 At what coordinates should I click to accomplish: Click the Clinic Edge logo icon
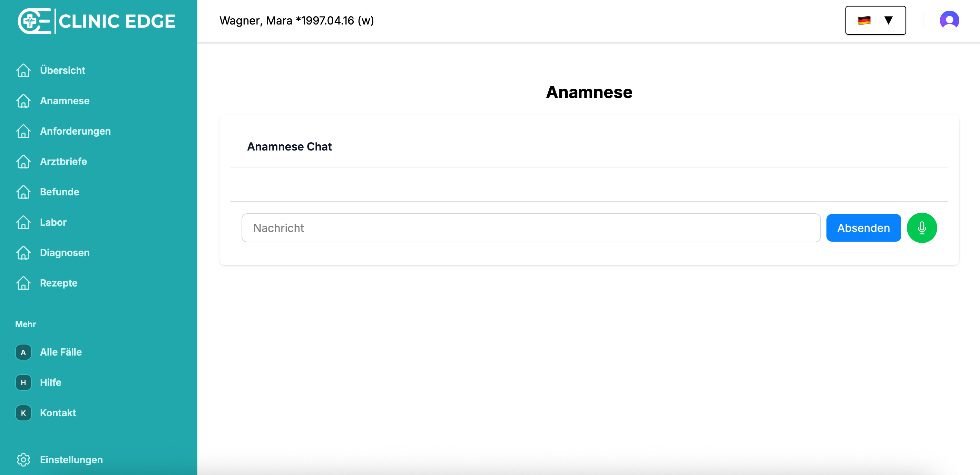pos(34,21)
